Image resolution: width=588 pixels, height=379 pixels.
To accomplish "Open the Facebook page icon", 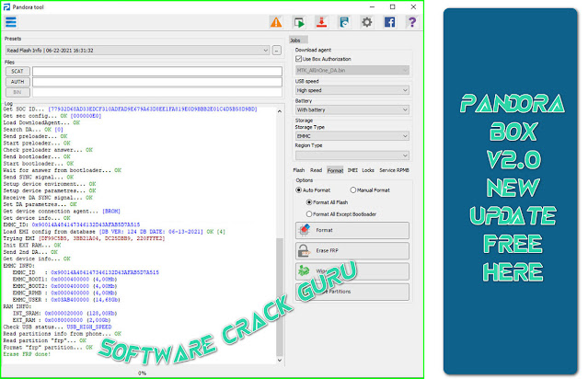I will [x=389, y=22].
